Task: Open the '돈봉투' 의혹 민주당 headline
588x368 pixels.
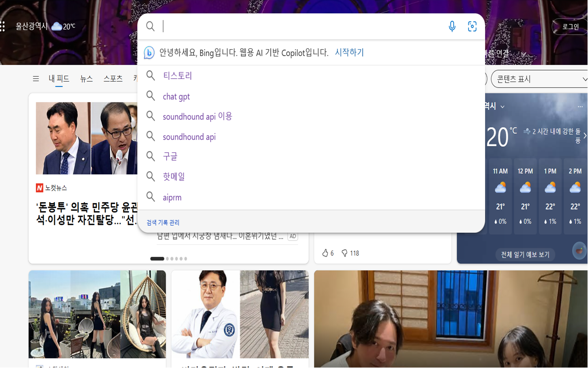Action: [x=87, y=214]
